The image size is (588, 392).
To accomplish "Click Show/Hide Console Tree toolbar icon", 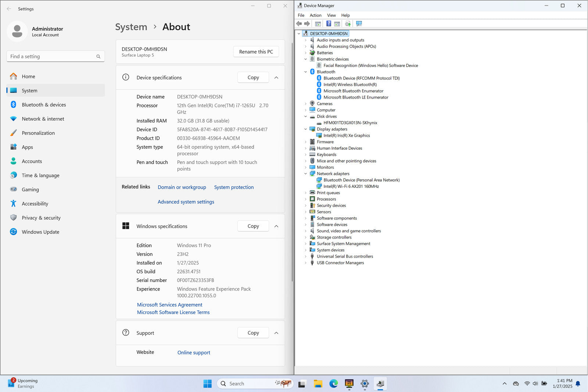I will pyautogui.click(x=318, y=24).
